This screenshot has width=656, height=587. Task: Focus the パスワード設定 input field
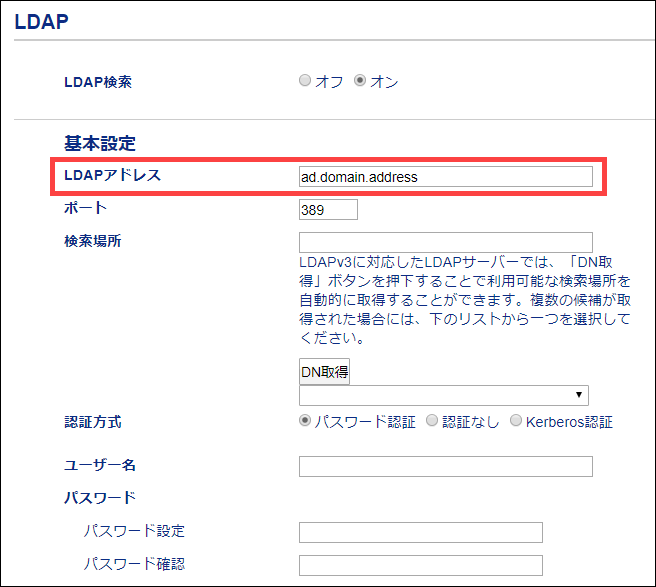point(420,532)
